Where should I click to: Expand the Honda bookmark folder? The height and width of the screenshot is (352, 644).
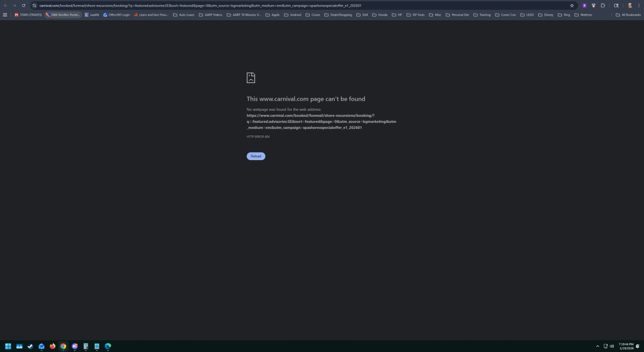pyautogui.click(x=380, y=14)
